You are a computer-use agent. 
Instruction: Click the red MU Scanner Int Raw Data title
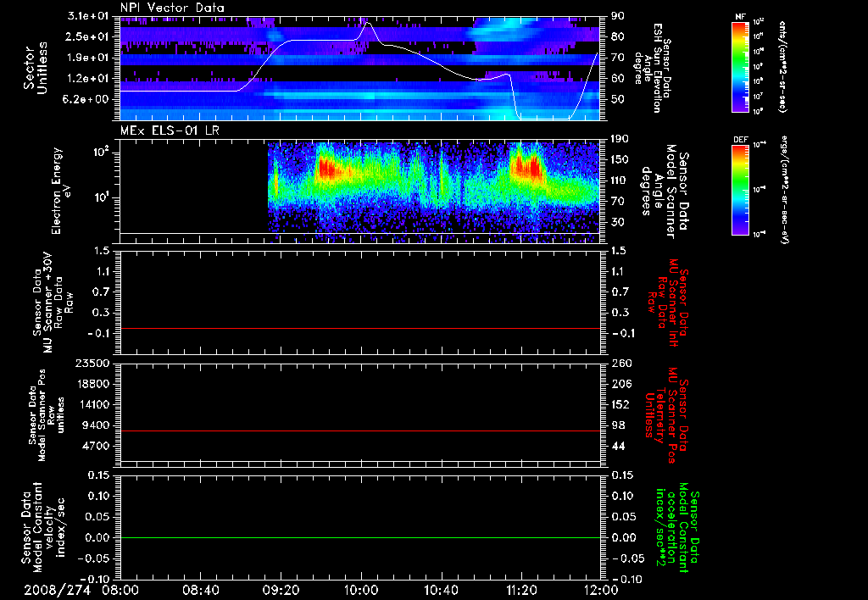(668, 303)
